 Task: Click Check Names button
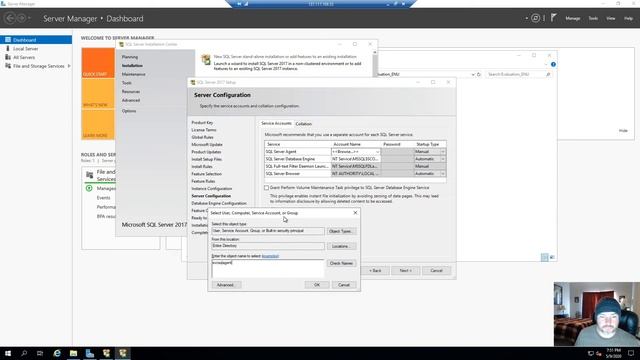click(341, 263)
